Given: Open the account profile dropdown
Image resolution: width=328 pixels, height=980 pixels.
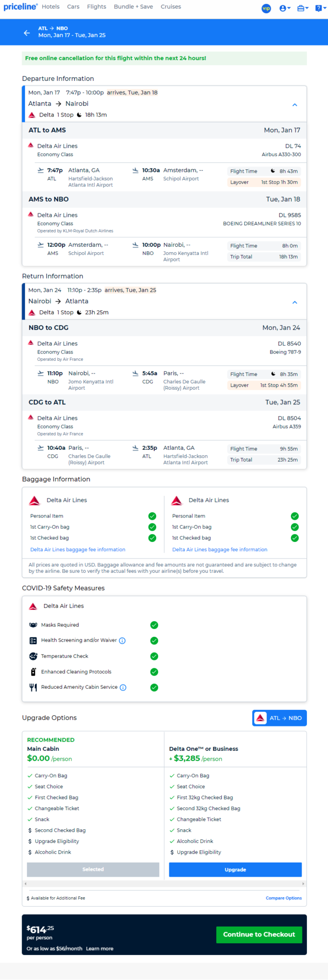Looking at the screenshot, I should pyautogui.click(x=285, y=8).
